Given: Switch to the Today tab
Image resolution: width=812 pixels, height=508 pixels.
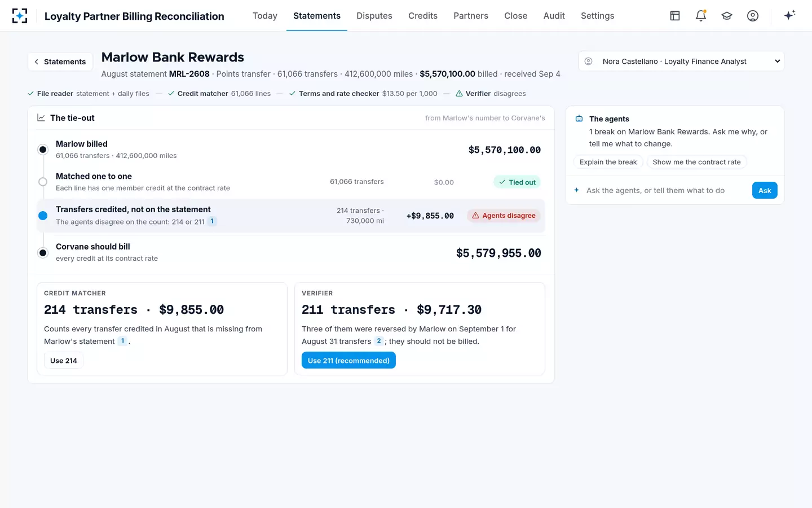Looking at the screenshot, I should pyautogui.click(x=265, y=16).
